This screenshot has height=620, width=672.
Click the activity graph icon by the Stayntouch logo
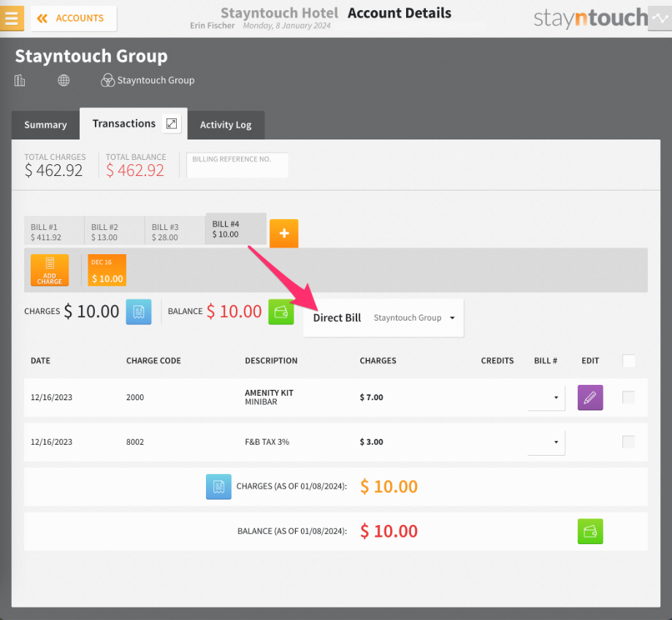tap(660, 18)
